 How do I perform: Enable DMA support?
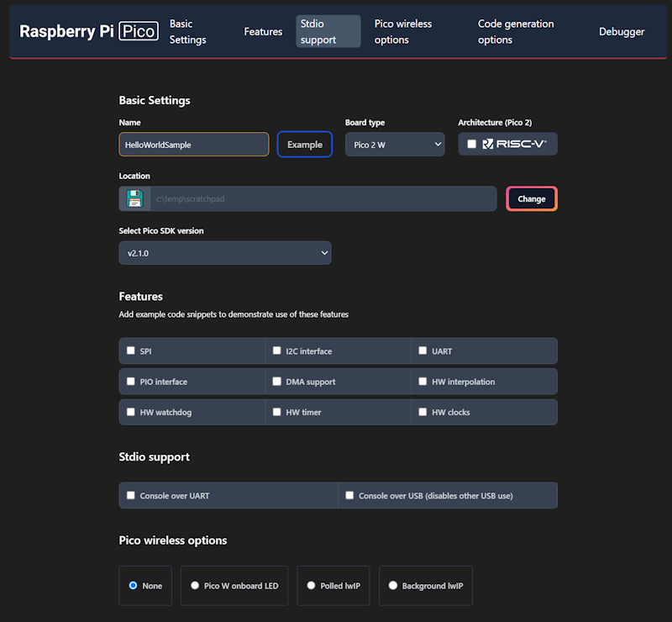click(276, 381)
